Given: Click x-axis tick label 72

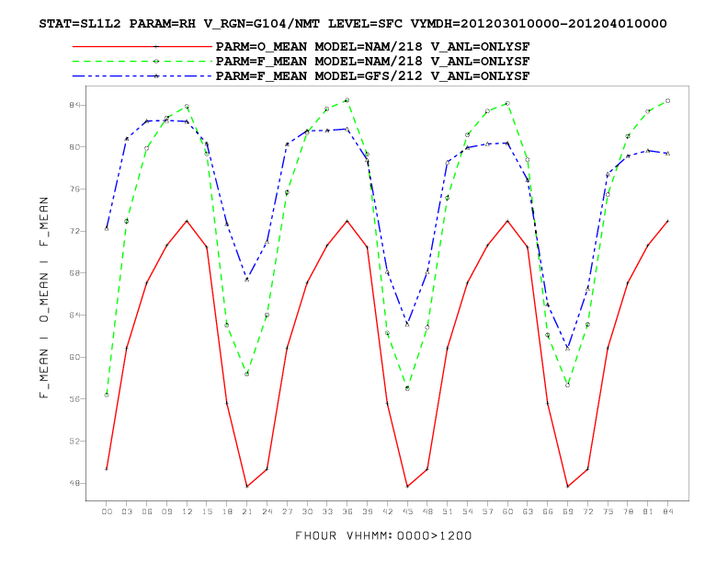Looking at the screenshot, I should 587,511.
